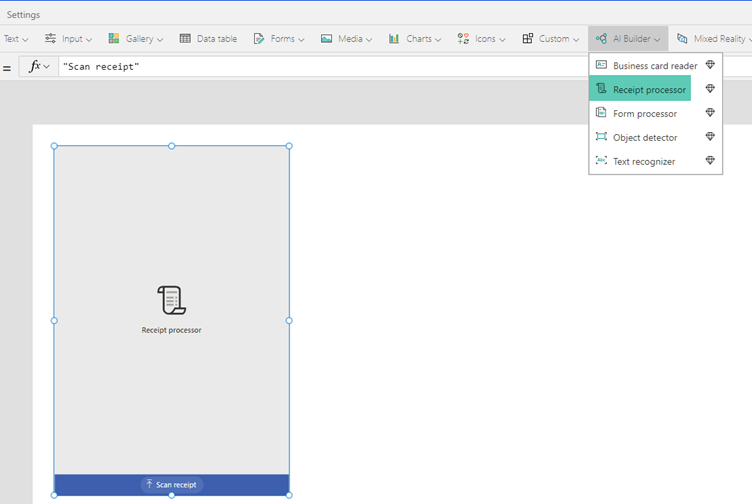
Task: Click the Mixed Reality icon
Action: coord(682,38)
